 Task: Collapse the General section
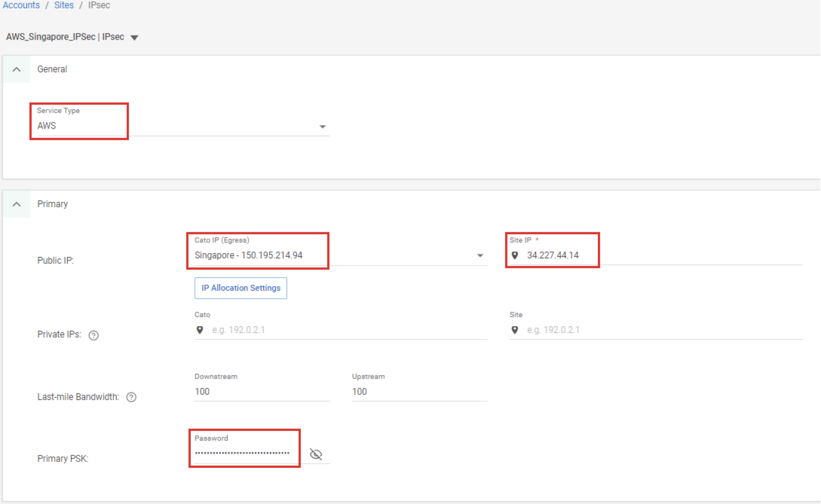coord(17,69)
